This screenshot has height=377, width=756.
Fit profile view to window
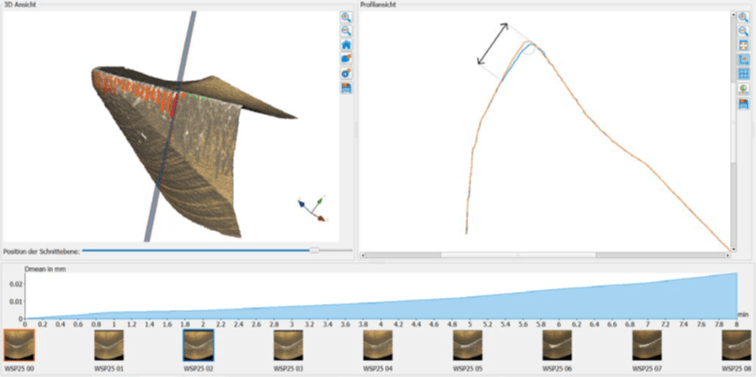click(x=743, y=45)
